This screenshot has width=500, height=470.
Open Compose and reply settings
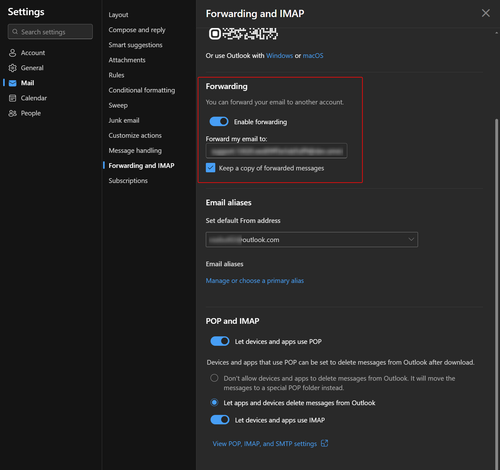tap(137, 30)
